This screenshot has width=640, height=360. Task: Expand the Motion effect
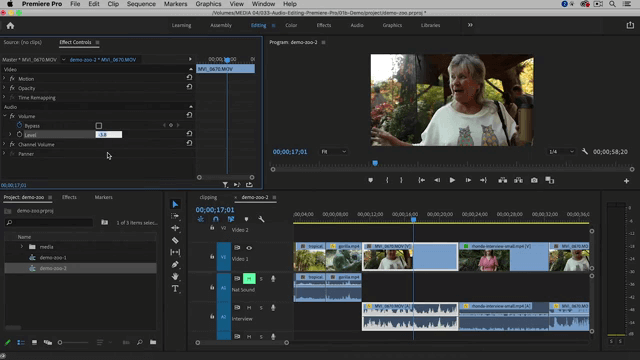pyautogui.click(x=4, y=78)
